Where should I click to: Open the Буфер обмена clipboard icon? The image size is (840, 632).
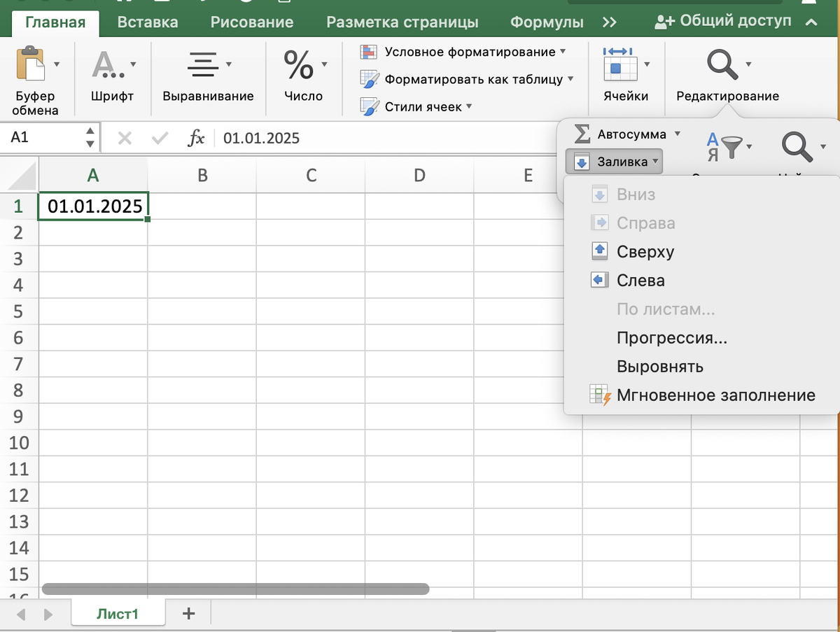click(31, 64)
